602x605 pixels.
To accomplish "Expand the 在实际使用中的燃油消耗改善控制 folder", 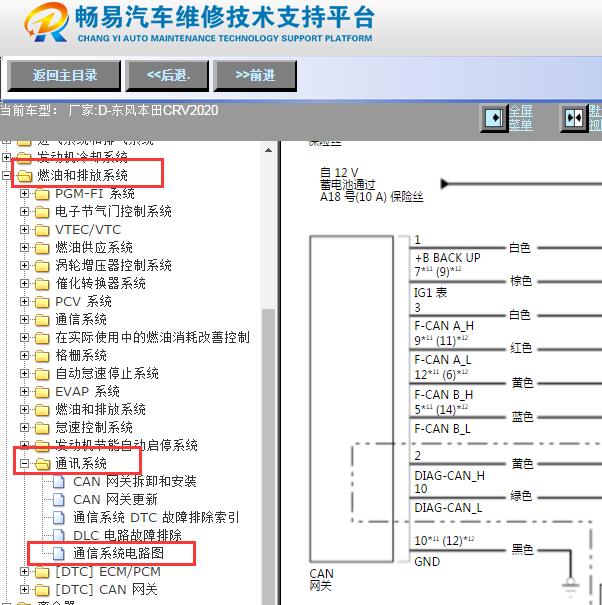I will (24, 338).
